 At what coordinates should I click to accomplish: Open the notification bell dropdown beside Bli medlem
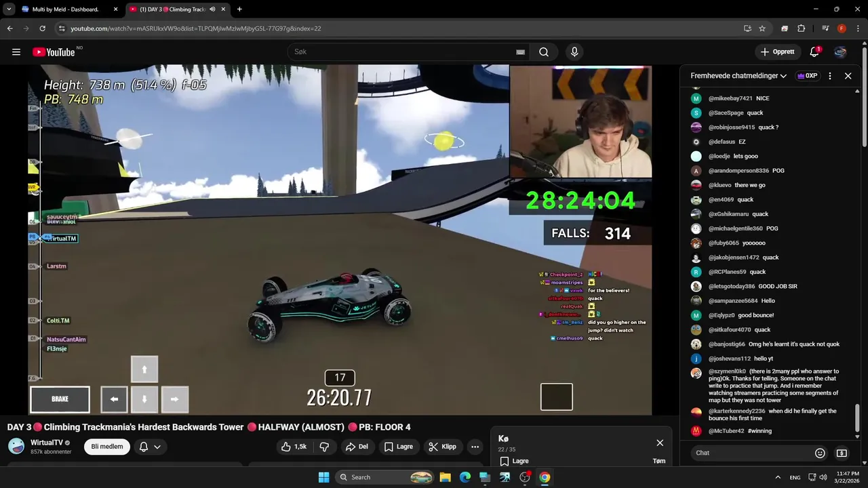(150, 447)
